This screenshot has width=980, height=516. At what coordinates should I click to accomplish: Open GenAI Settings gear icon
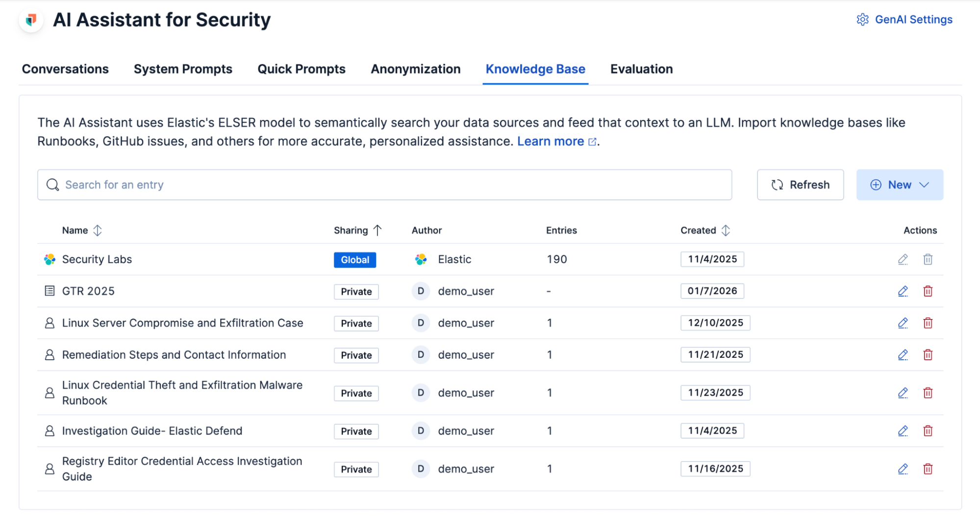pos(862,20)
